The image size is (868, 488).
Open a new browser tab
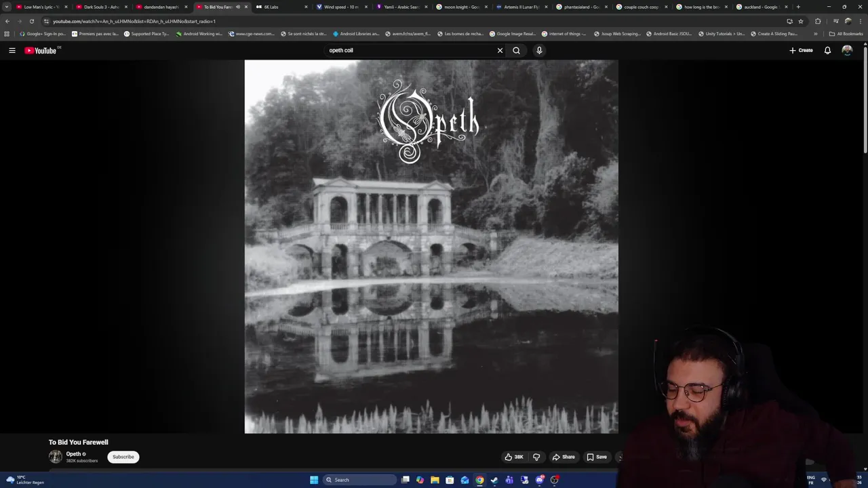[798, 7]
